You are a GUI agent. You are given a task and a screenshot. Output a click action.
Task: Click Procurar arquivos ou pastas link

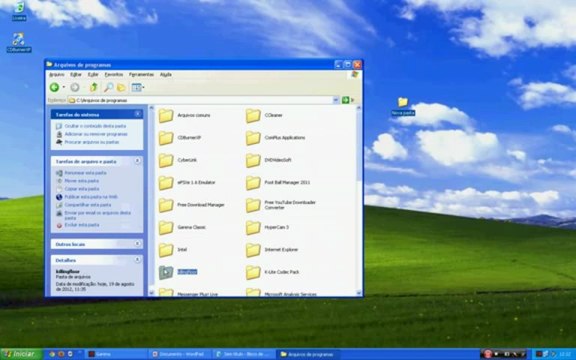point(92,142)
